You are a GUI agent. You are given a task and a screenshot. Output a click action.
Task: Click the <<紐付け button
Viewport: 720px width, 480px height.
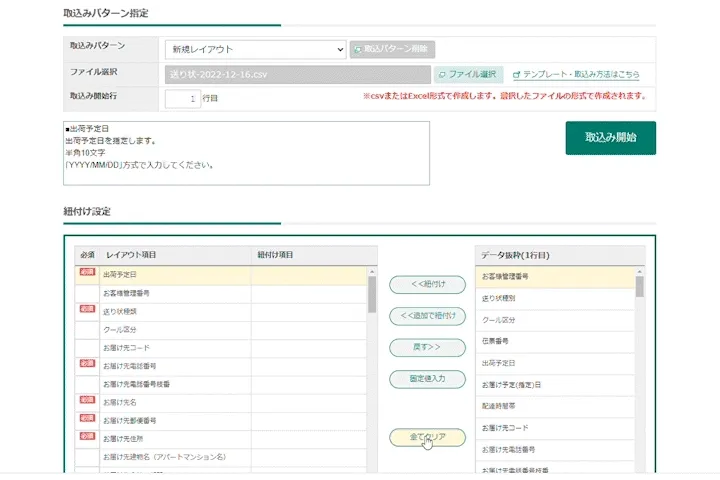tap(428, 284)
